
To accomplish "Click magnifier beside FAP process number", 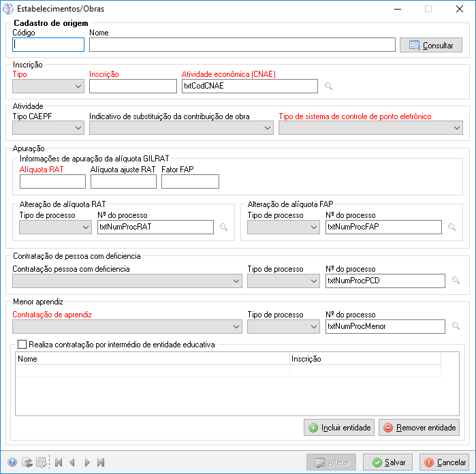I will point(451,227).
